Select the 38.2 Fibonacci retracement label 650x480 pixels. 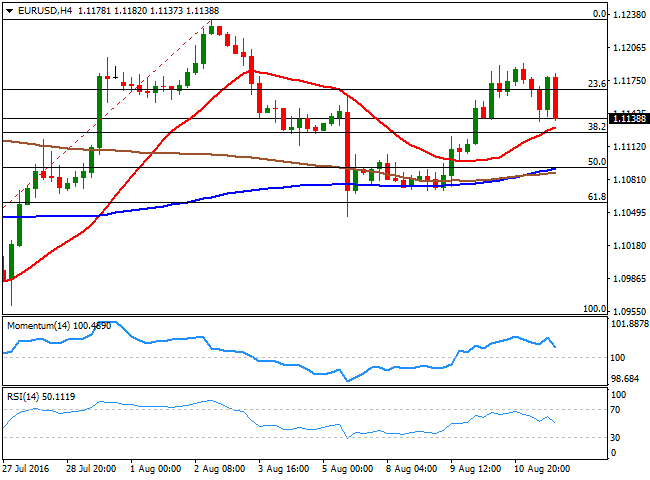596,127
